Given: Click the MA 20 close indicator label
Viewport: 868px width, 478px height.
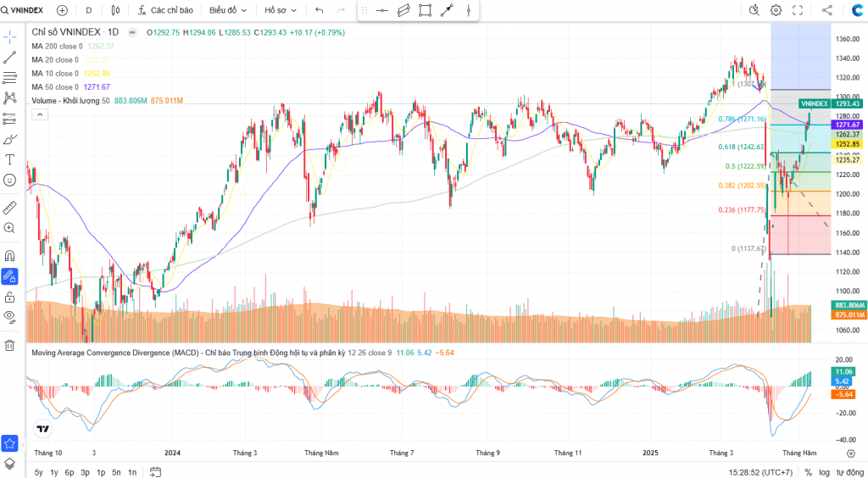Looking at the screenshot, I should click(55, 59).
